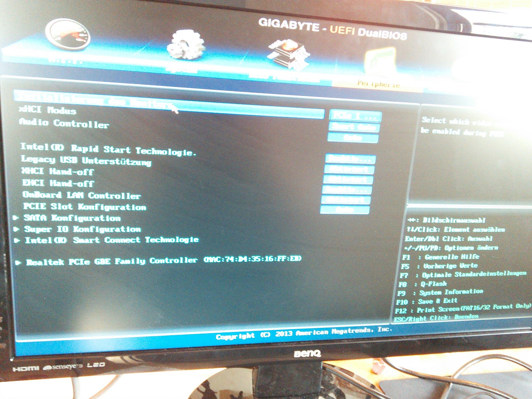Select the Intel Rapid Start Technologie row
Viewport: 532px width, 399px height.
[x=108, y=149]
